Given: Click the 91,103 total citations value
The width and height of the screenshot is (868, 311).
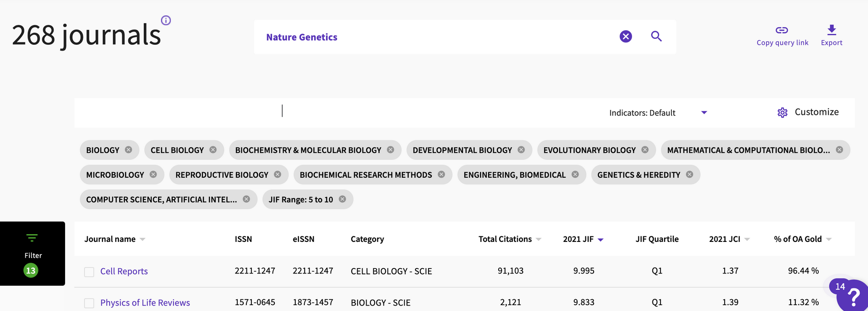Looking at the screenshot, I should (x=510, y=271).
